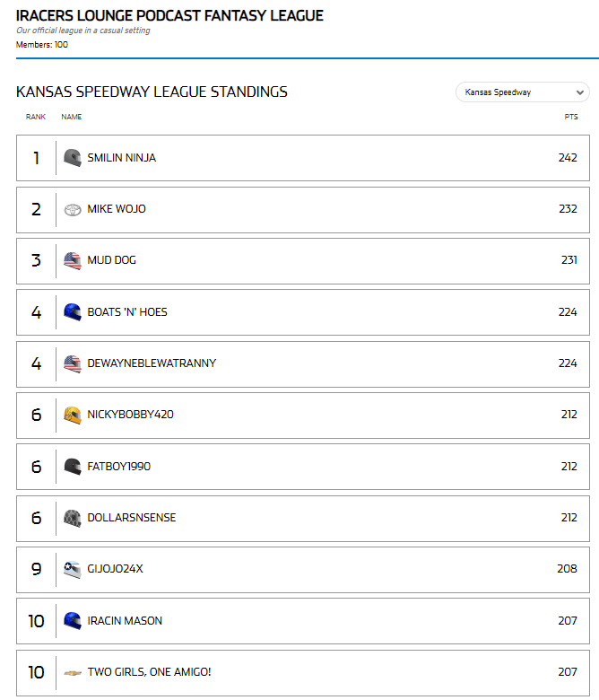Click Mud Dog's American flag helmet icon
This screenshot has height=700, width=599.
(73, 261)
